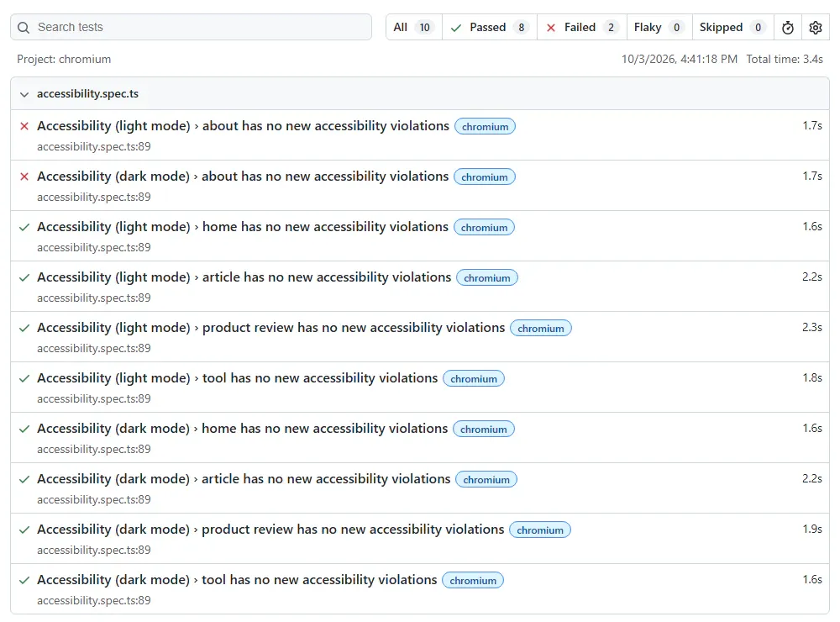Click the pass checkmark of light mode home test
Viewport: 840px width, 622px height.
pyautogui.click(x=24, y=227)
